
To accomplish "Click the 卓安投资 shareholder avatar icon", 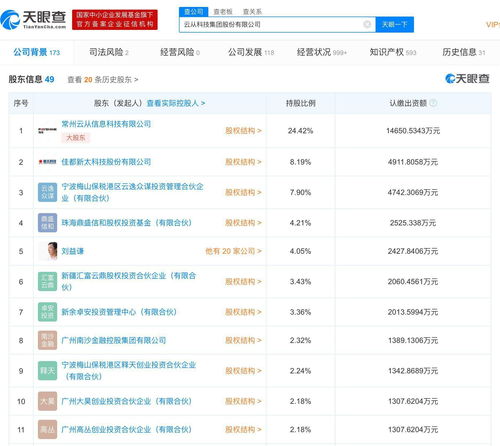I will (x=47, y=312).
